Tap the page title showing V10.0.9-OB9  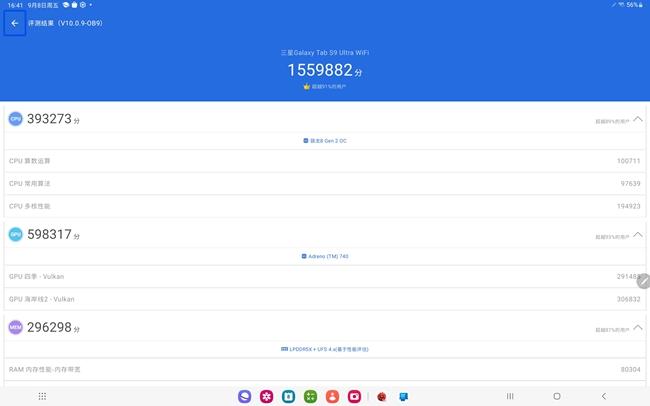[65, 23]
